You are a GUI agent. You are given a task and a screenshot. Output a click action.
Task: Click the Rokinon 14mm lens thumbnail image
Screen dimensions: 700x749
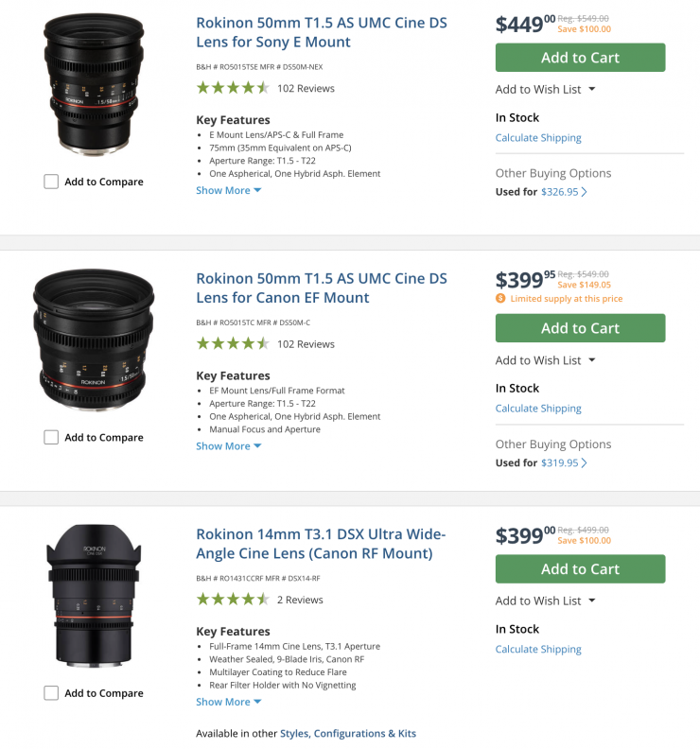click(93, 598)
